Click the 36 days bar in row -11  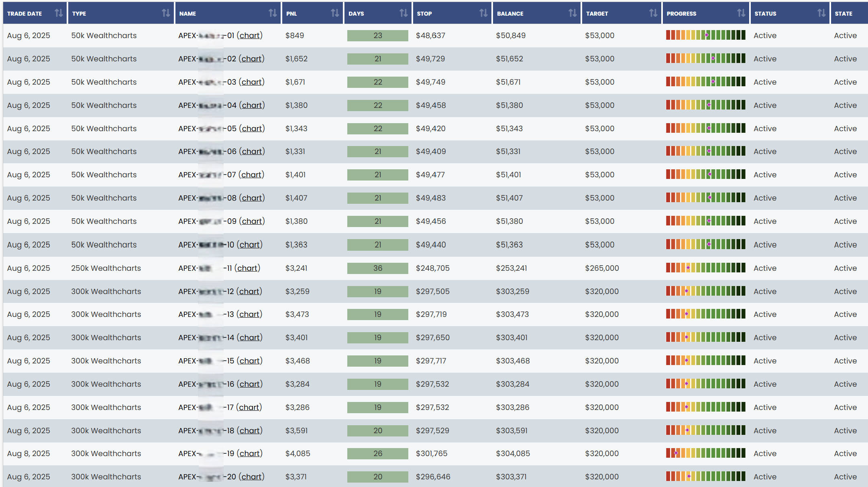[x=377, y=268]
